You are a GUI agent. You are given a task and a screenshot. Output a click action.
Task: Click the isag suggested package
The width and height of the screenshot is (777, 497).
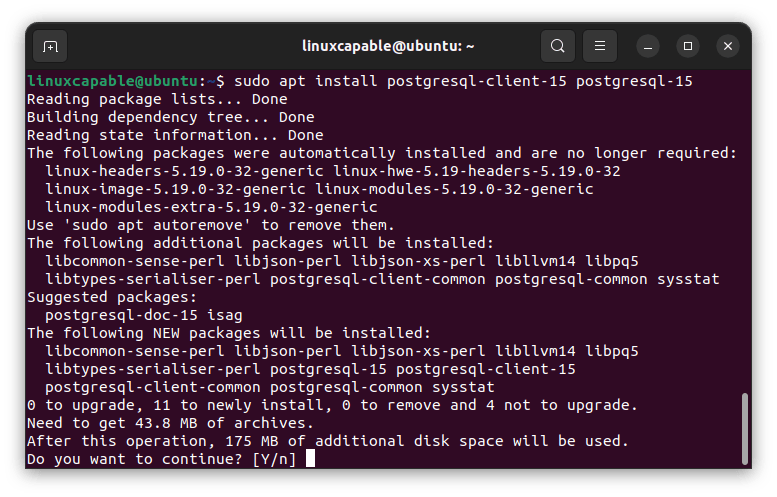click(x=224, y=315)
